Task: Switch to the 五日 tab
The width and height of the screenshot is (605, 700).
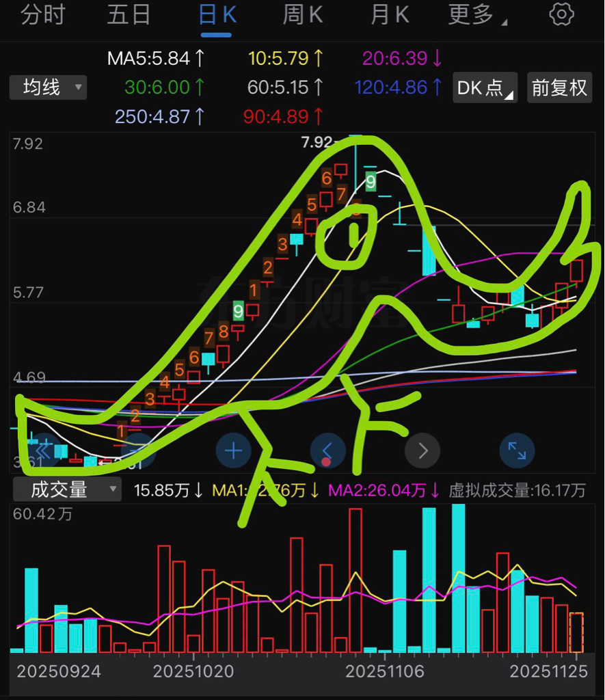Action: point(129,15)
